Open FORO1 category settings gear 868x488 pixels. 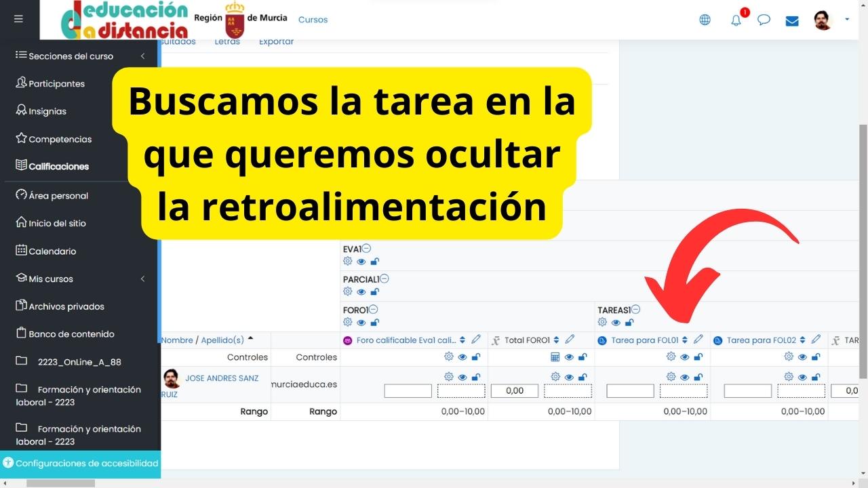pos(348,322)
